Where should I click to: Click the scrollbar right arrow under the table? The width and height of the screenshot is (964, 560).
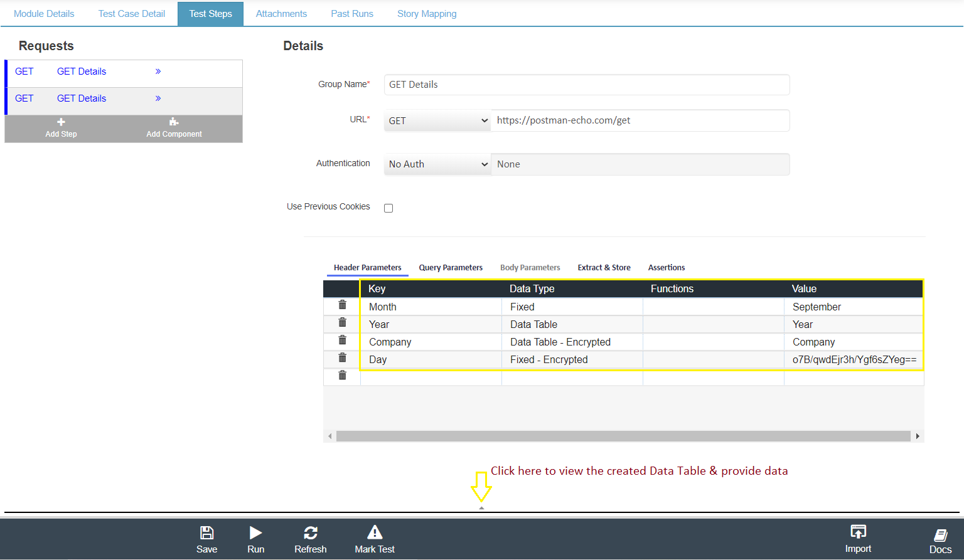pyautogui.click(x=918, y=436)
